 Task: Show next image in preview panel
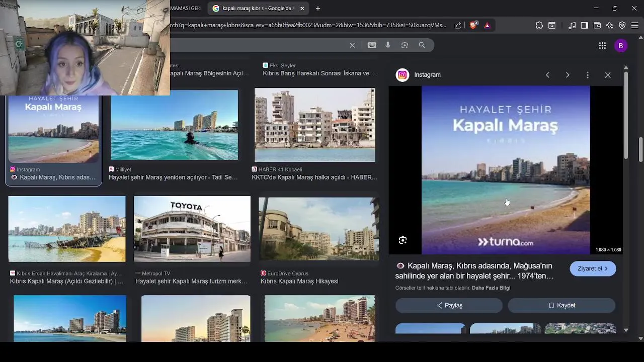tap(568, 75)
